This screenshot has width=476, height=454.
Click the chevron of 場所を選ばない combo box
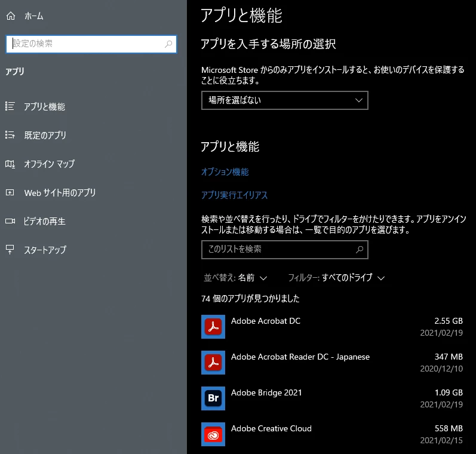click(x=359, y=100)
